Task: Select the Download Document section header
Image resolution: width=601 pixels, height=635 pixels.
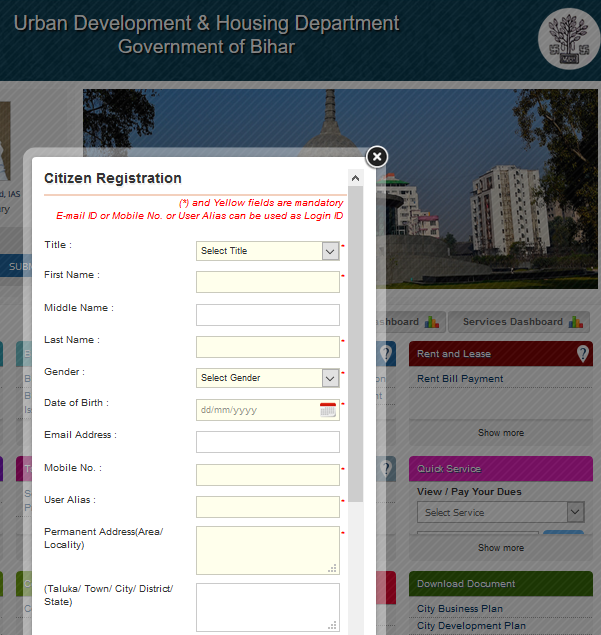Action: 500,583
